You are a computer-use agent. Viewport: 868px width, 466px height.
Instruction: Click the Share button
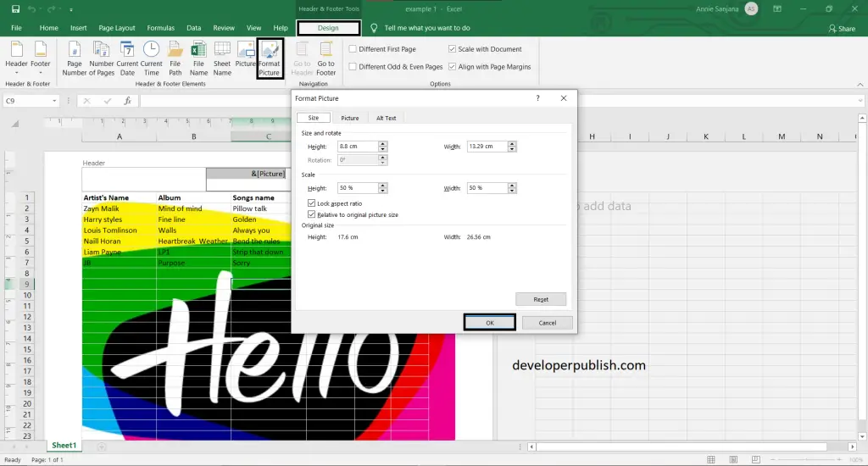pos(842,28)
